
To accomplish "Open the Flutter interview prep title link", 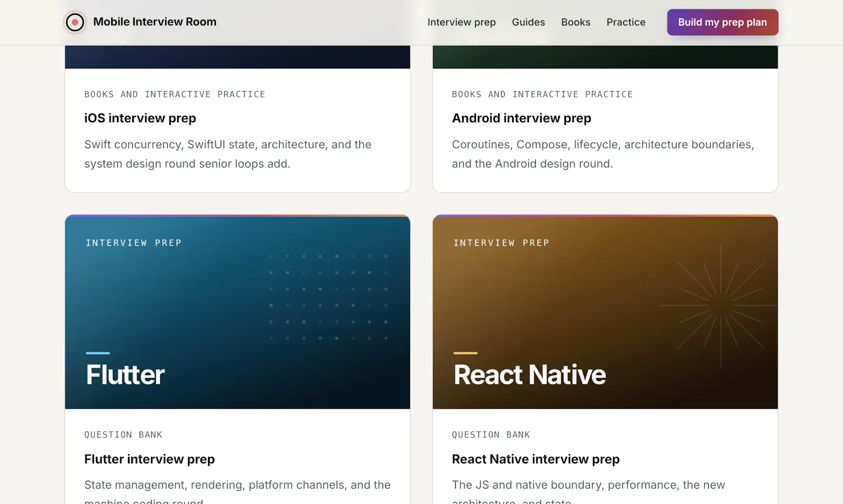I will click(150, 459).
